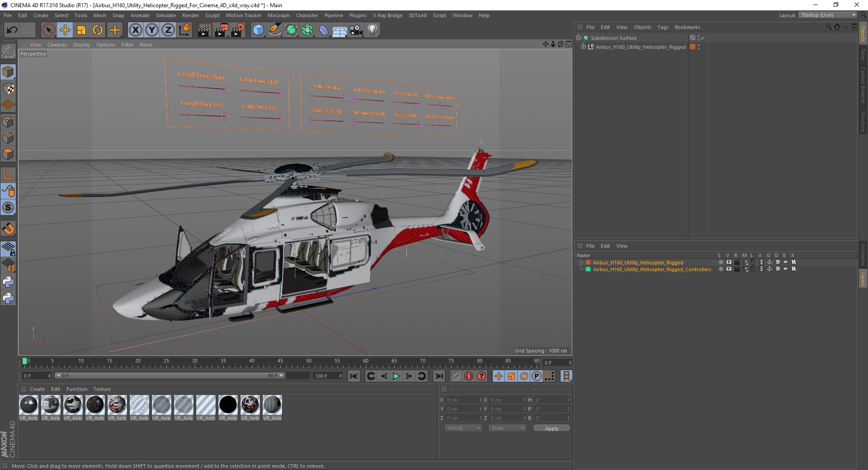Image resolution: width=868 pixels, height=470 pixels.
Task: Select the solid black material thumbnail
Action: tap(228, 404)
